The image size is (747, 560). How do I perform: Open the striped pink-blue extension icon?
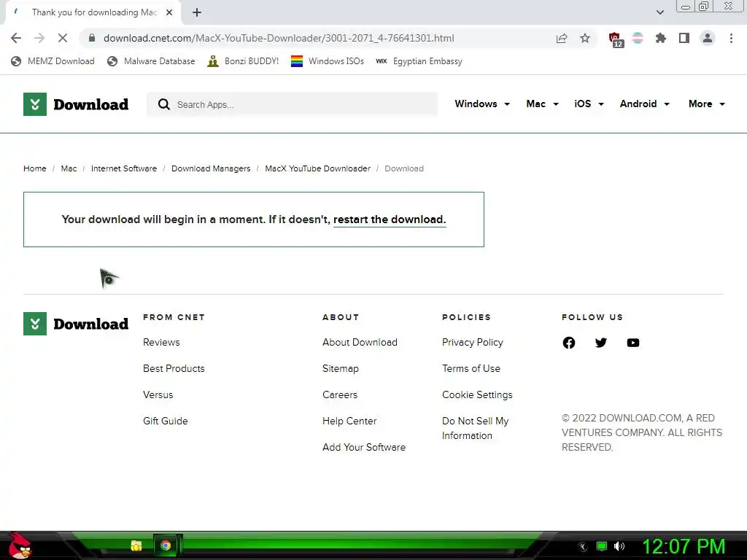(x=638, y=38)
